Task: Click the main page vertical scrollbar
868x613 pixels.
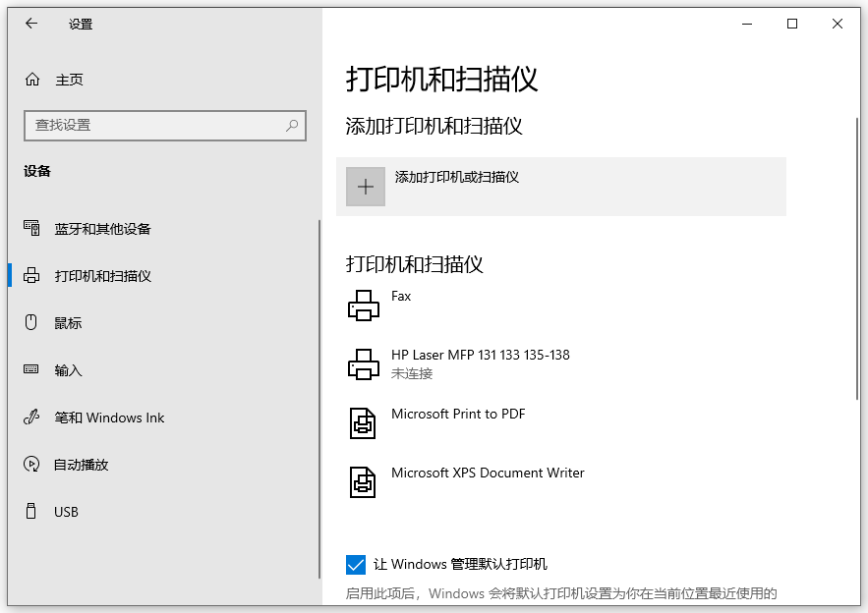Action: click(857, 258)
